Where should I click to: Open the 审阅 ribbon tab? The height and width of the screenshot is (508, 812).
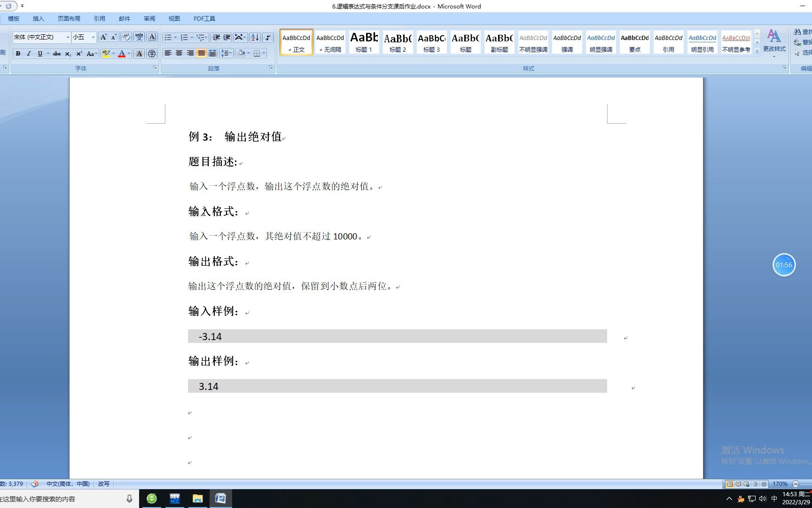(x=149, y=18)
